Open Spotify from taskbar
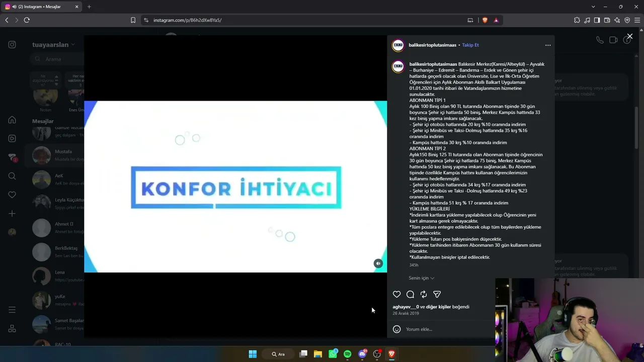This screenshot has width=644, height=362. [x=347, y=354]
